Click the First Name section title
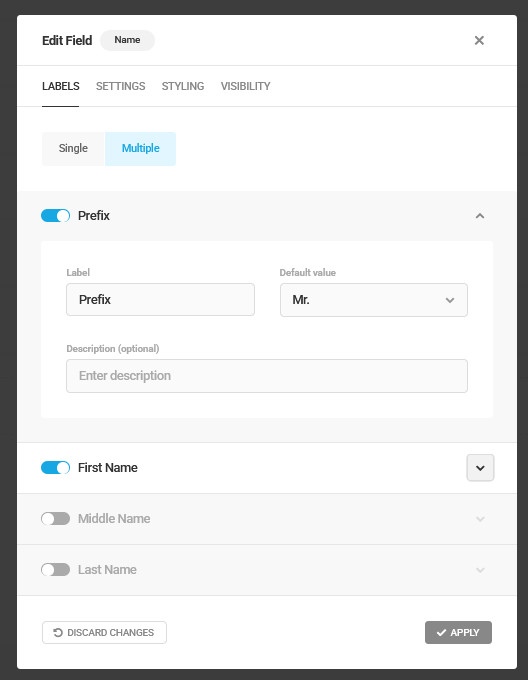 point(108,468)
